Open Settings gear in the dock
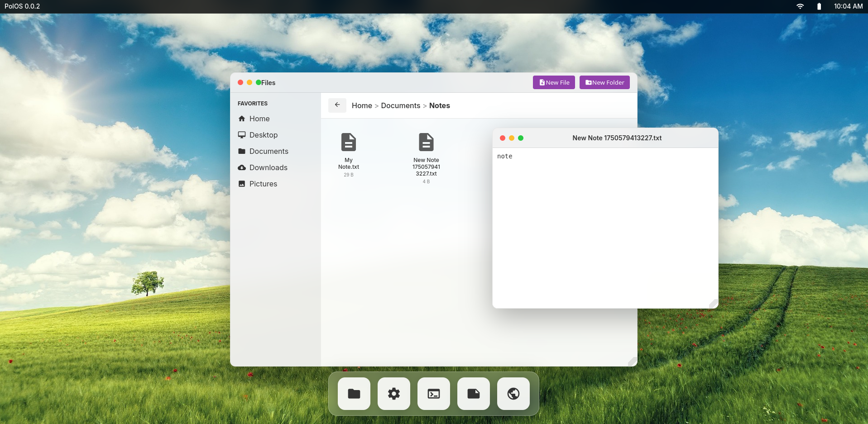 [394, 394]
